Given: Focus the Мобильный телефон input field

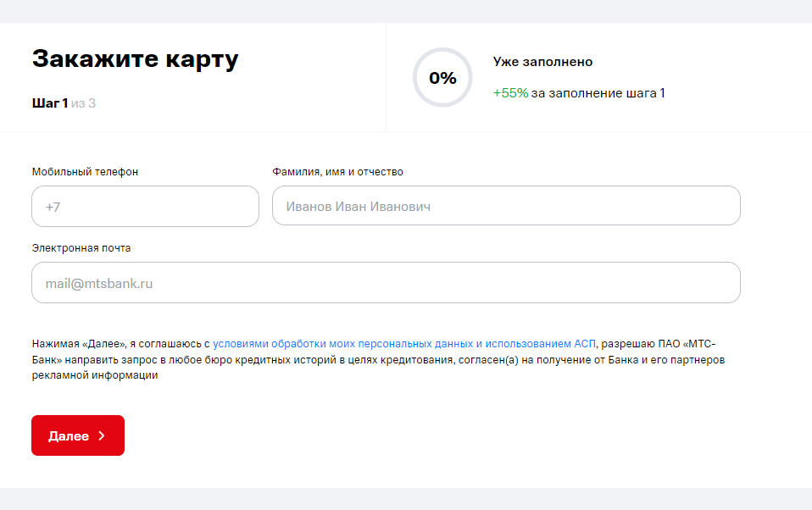Looking at the screenshot, I should pos(145,207).
